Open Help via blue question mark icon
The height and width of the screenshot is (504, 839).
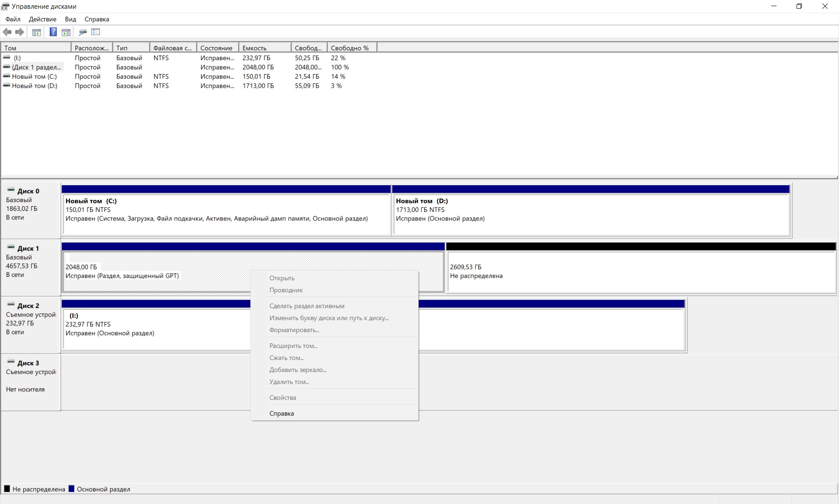coord(53,32)
